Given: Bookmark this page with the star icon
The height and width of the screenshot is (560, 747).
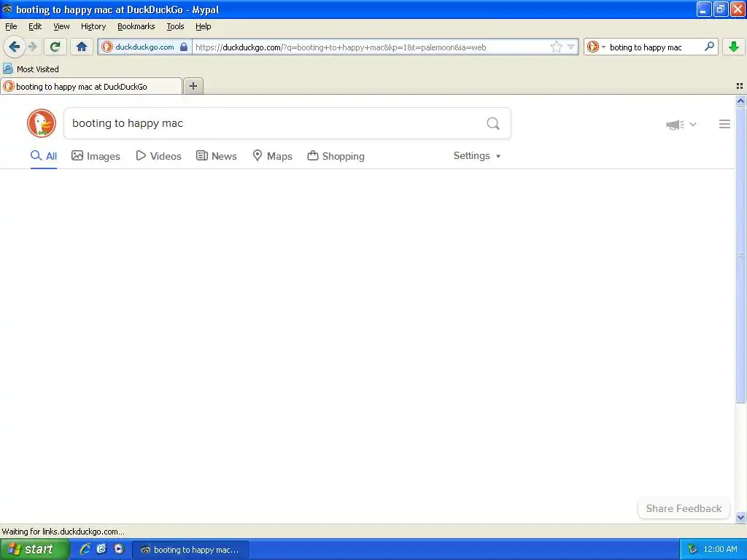Looking at the screenshot, I should (556, 47).
